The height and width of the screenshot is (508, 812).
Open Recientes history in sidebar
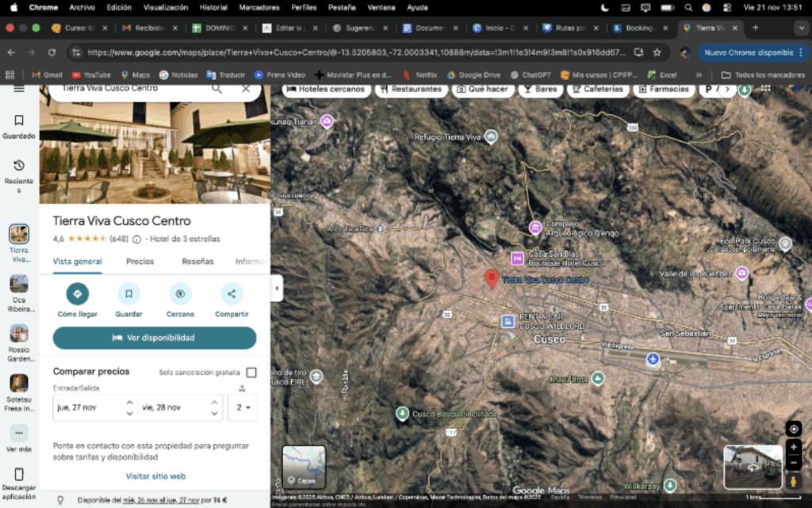[x=19, y=166]
